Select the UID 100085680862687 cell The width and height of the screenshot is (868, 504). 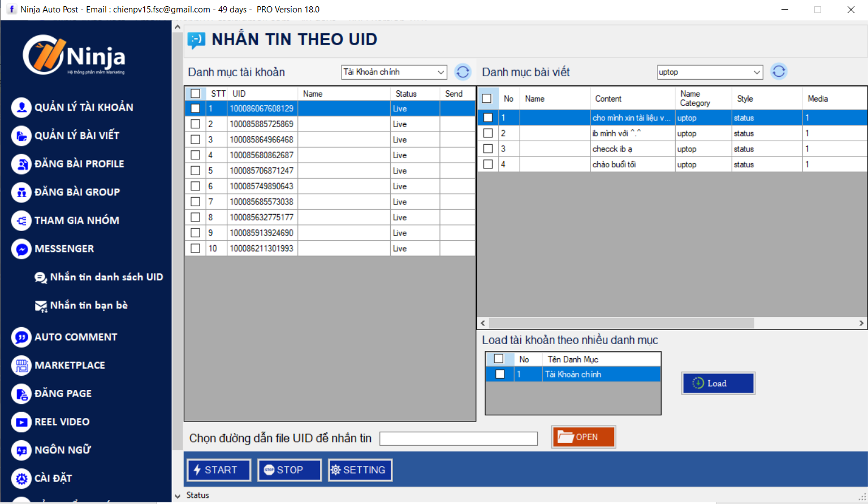(262, 155)
